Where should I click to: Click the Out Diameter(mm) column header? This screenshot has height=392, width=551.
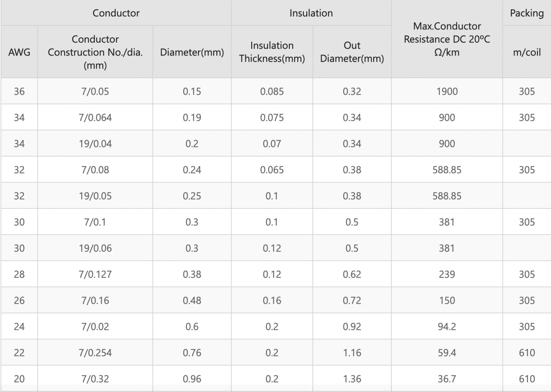click(x=352, y=52)
